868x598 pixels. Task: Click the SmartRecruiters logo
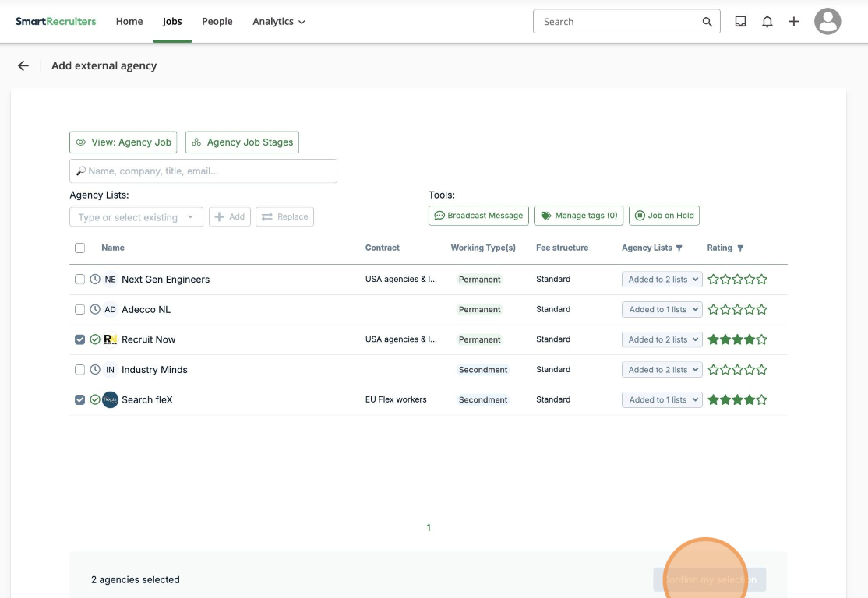pos(56,22)
